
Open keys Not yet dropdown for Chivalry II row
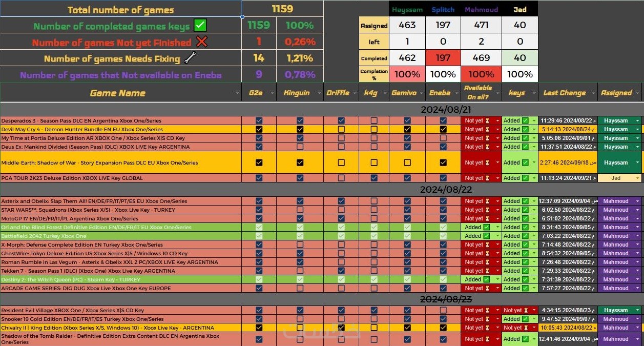(x=534, y=328)
